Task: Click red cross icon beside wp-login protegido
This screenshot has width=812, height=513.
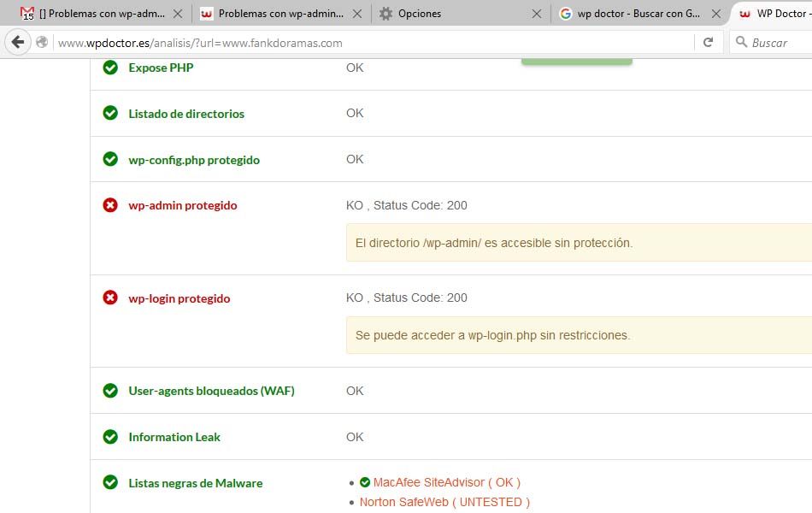Action: (110, 298)
